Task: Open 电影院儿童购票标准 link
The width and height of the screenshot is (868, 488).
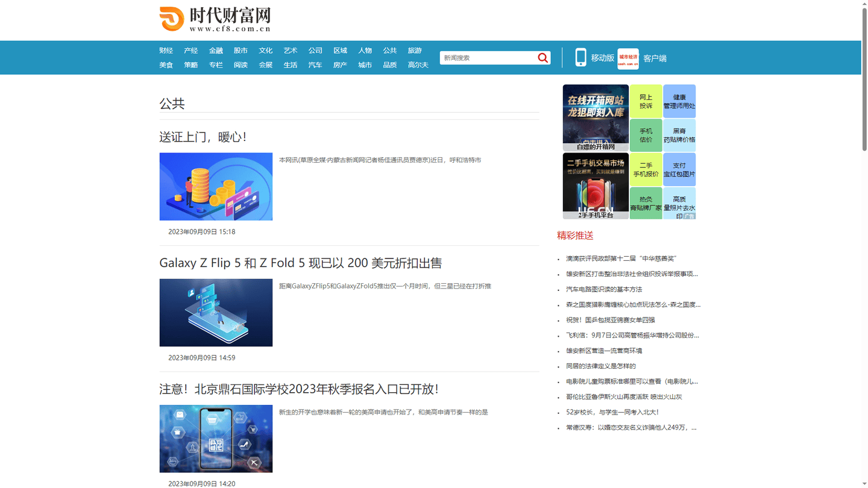Action: click(632, 381)
